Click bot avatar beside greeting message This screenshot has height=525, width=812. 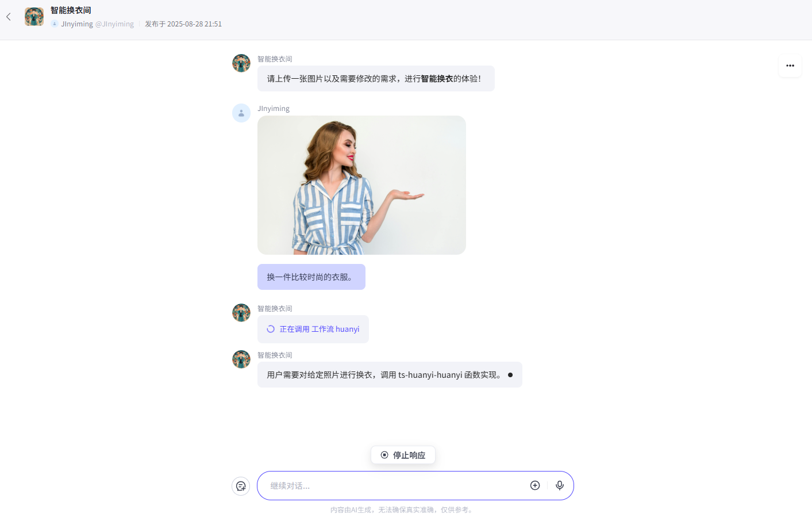(x=241, y=63)
